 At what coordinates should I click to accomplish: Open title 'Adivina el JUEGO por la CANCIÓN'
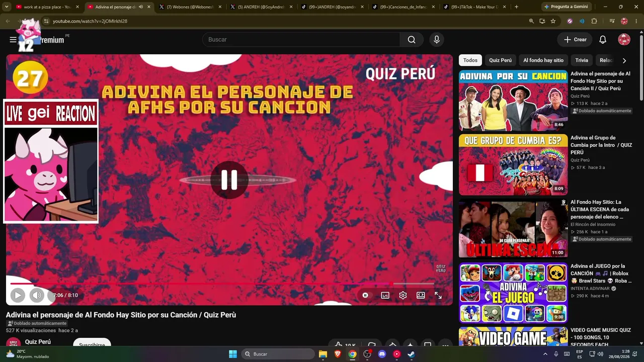click(x=600, y=274)
